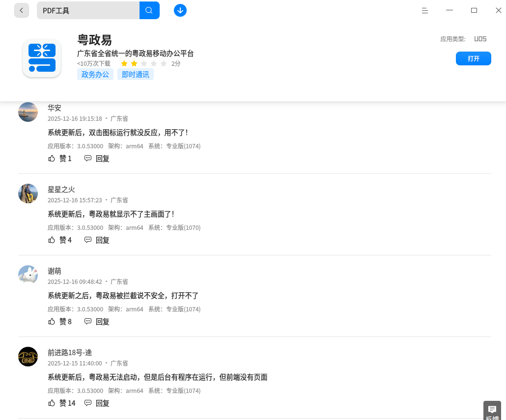Click the timestamp 2025-12-16 09:48:42
506x420 pixels.
[x=75, y=282]
